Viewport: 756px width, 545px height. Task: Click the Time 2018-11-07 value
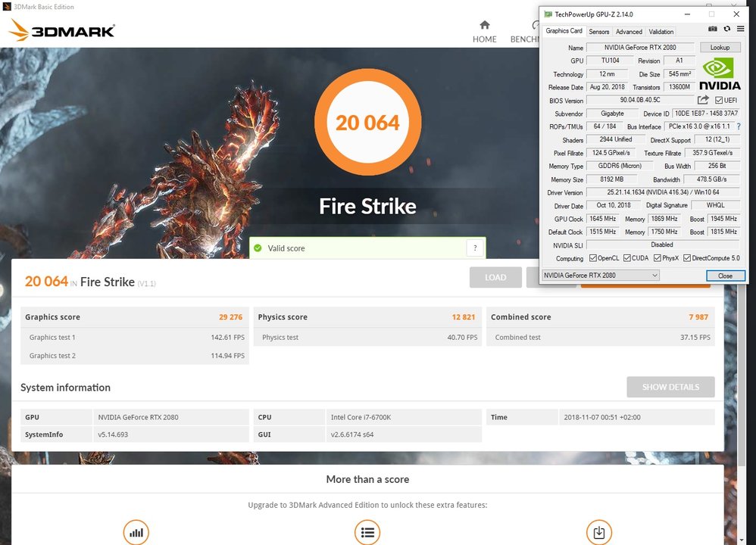pos(636,417)
